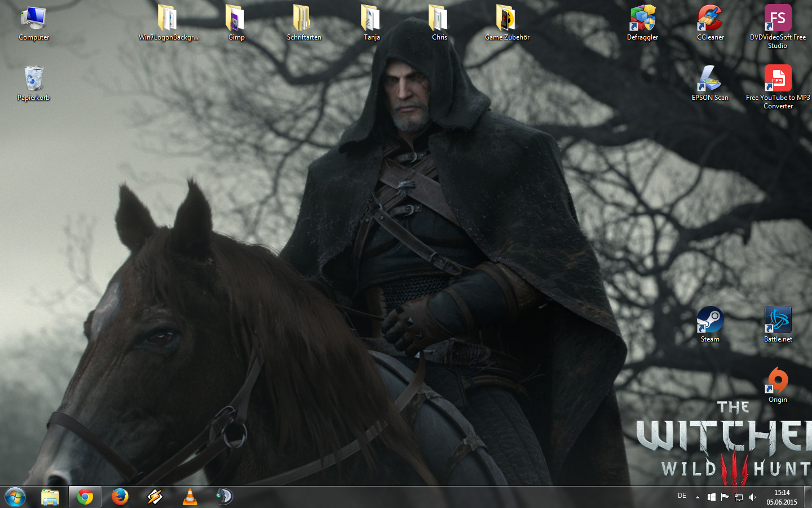Select the Papierkorb recycle bin
The width and height of the screenshot is (812, 508).
[34, 79]
